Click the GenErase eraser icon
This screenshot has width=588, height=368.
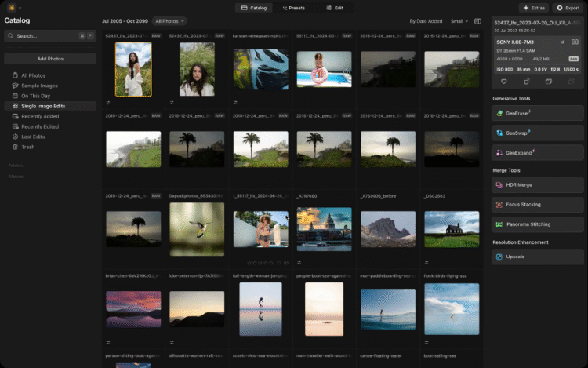click(x=499, y=113)
